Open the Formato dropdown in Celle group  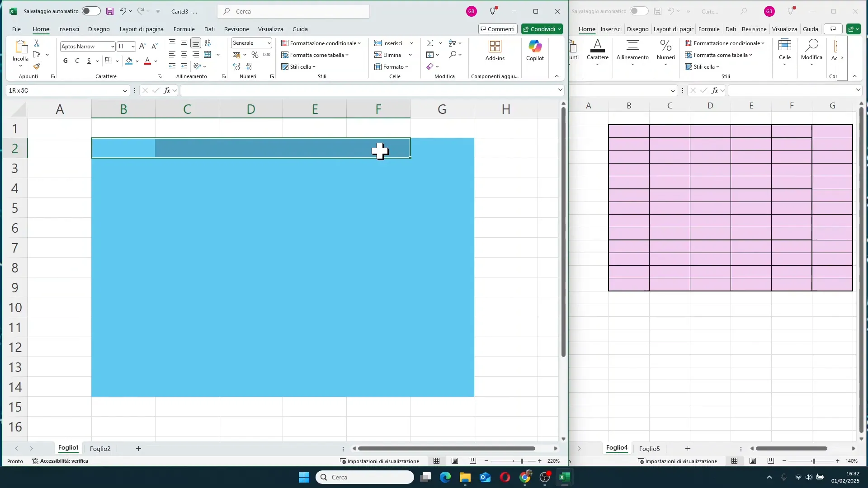pyautogui.click(x=392, y=66)
